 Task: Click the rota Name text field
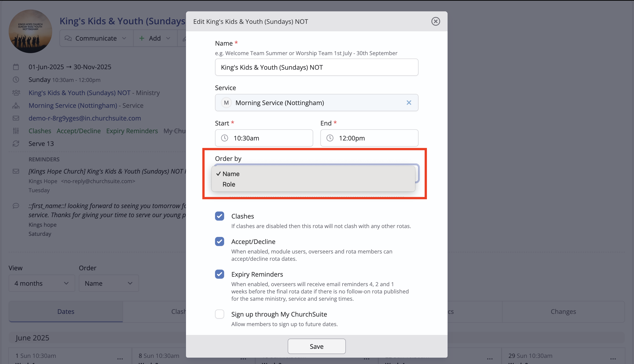[x=316, y=67]
